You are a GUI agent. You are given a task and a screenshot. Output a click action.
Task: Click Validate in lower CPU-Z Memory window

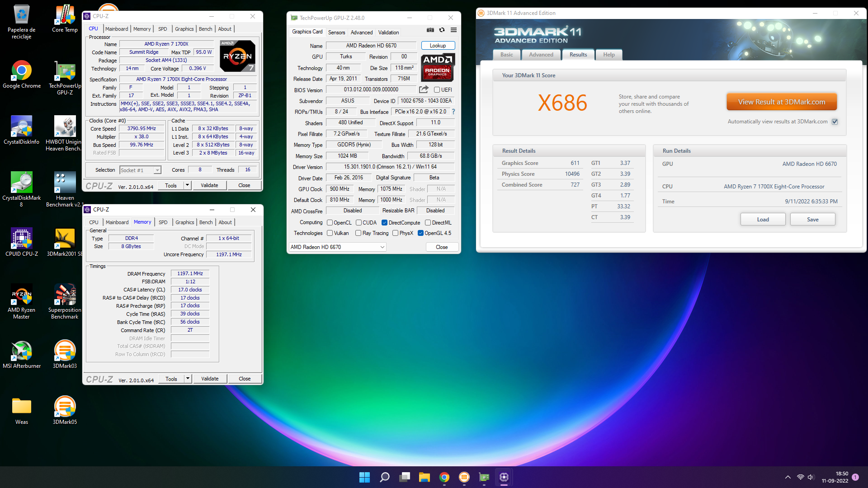coord(210,379)
